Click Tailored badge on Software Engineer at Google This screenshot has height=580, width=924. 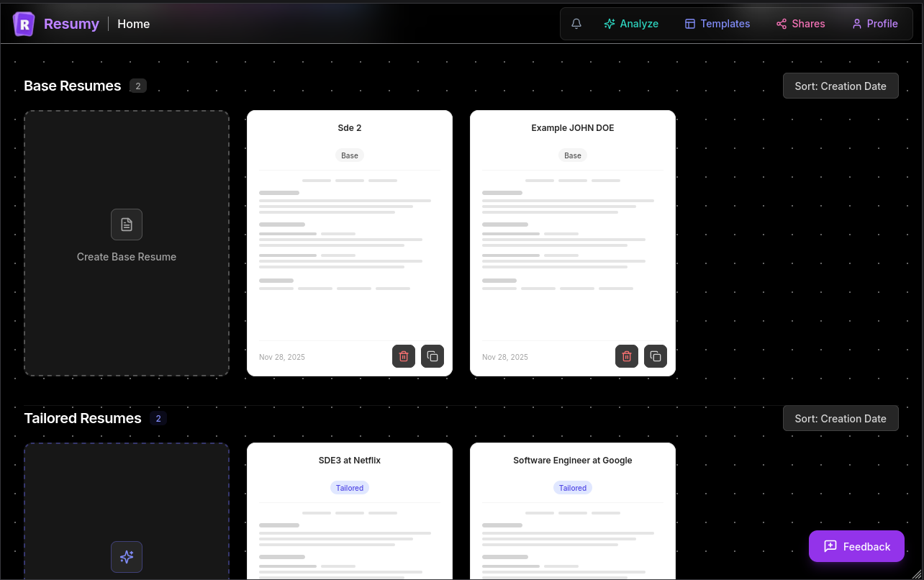(573, 488)
